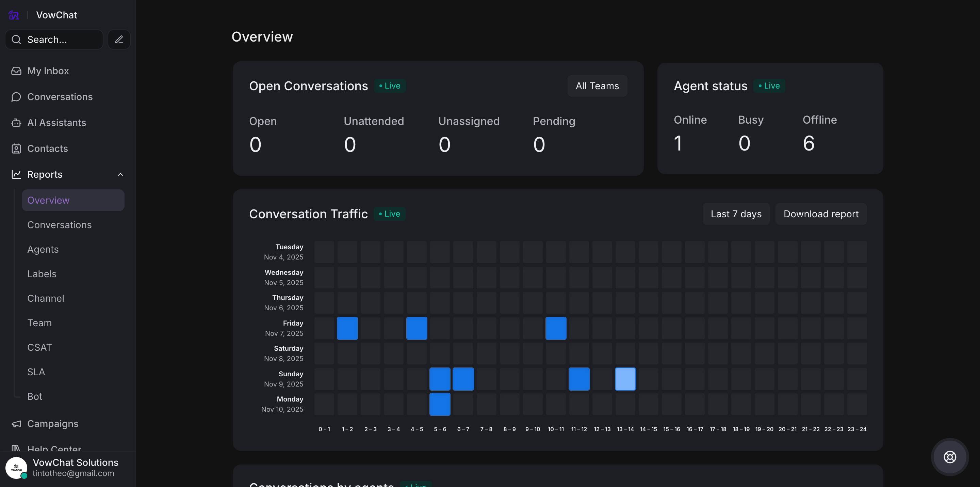The image size is (980, 487).
Task: Click the Conversations chat bubble icon
Action: (x=16, y=97)
